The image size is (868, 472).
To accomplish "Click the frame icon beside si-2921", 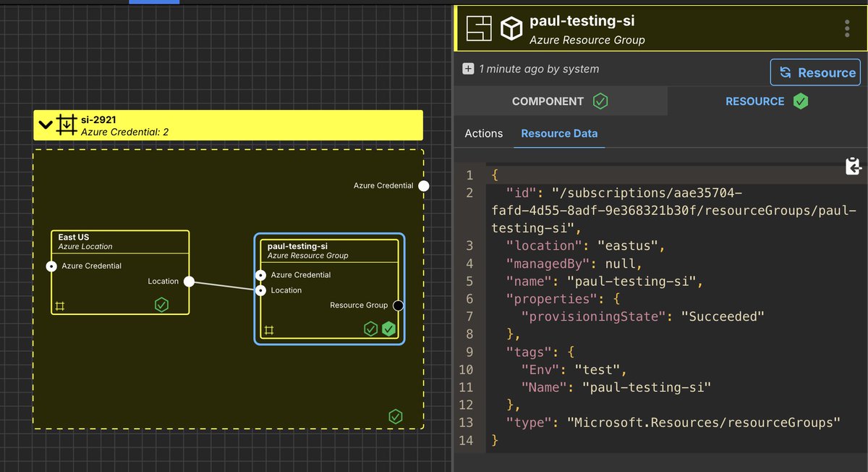I will (x=67, y=125).
